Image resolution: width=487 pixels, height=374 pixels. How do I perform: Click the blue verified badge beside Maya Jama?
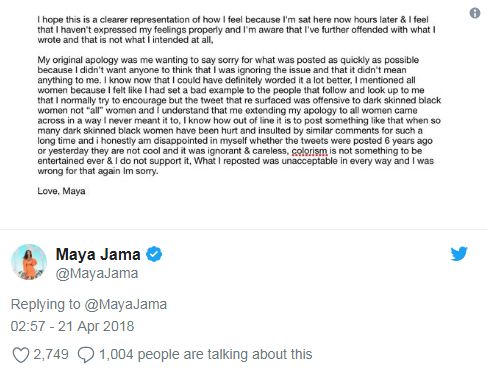pyautogui.click(x=154, y=254)
